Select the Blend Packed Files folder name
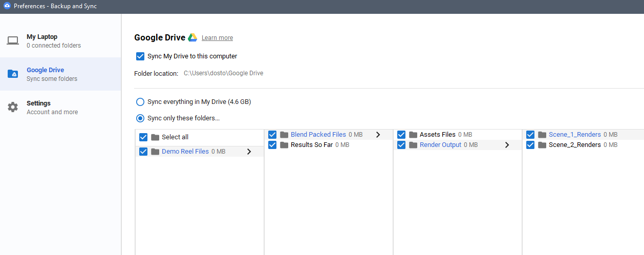 click(x=318, y=135)
